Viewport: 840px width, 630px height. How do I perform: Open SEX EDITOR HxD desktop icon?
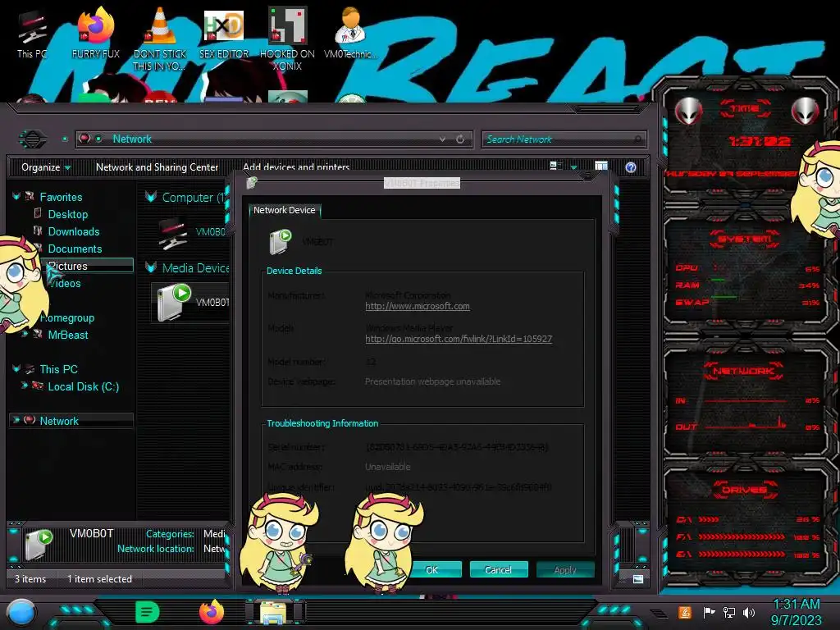click(224, 33)
